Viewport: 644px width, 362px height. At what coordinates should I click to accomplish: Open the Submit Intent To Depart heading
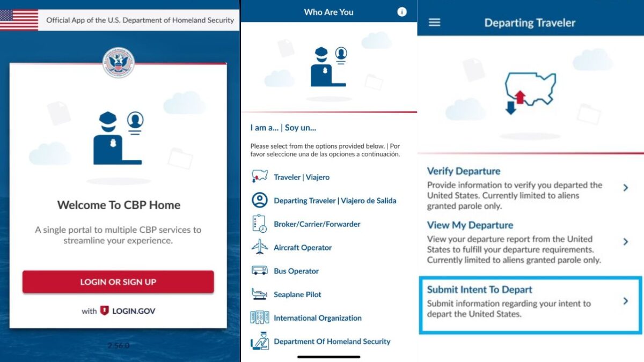click(x=479, y=290)
